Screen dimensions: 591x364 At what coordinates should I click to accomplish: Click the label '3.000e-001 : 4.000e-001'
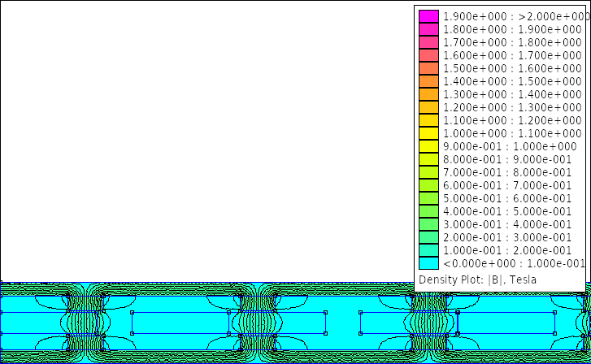(x=507, y=224)
